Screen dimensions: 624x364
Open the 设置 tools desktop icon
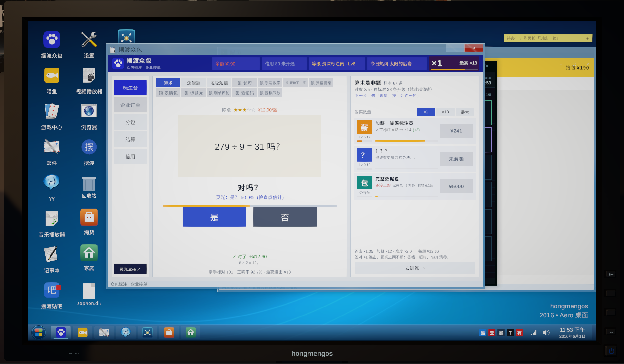coord(89,45)
